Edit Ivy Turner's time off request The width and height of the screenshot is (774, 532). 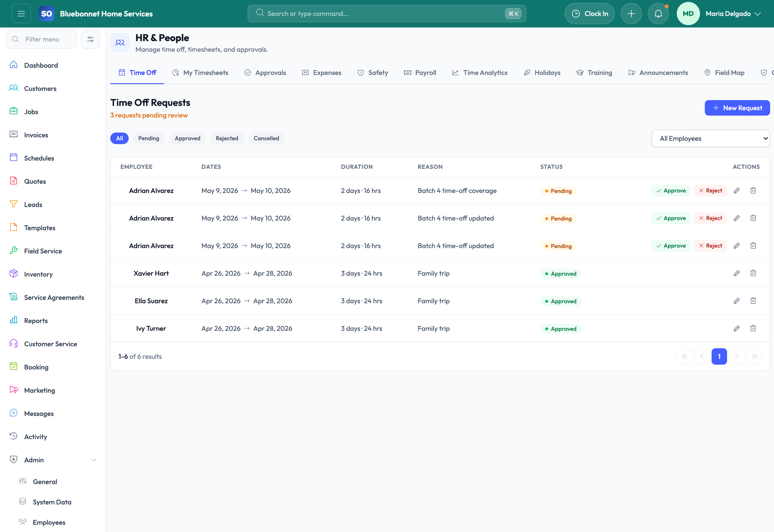(x=737, y=328)
